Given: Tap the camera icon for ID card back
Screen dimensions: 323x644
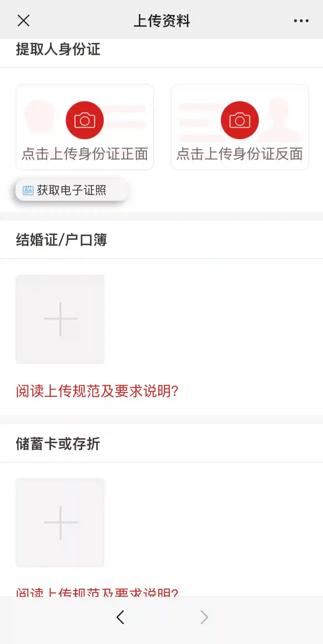Looking at the screenshot, I should click(240, 120).
